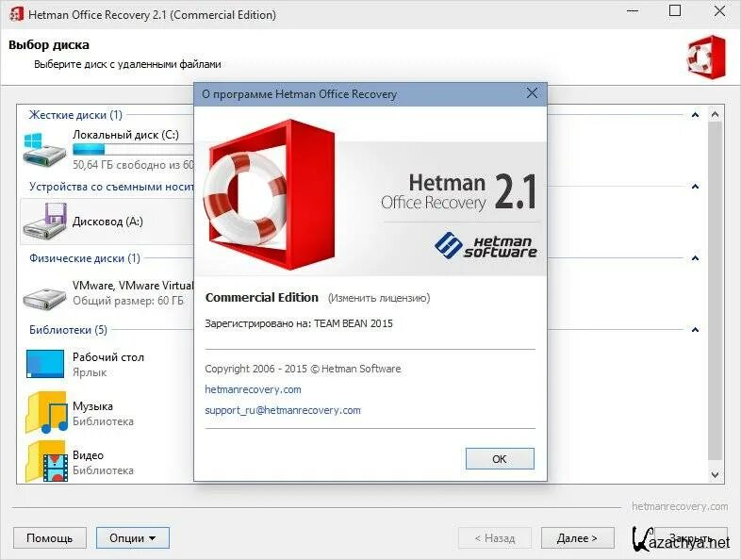741x560 pixels.
Task: Click the Copyright 2006 - 2015 Hetman Software text
Action: click(303, 369)
